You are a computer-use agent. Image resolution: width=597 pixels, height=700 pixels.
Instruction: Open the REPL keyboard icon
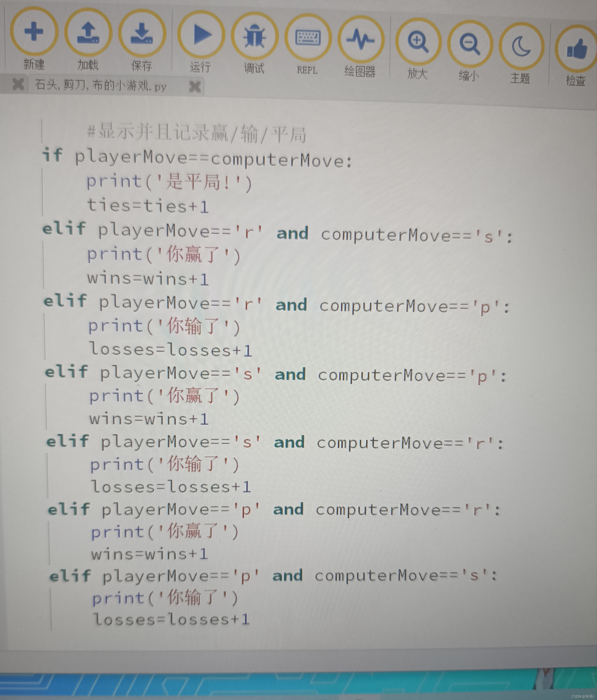pos(308,38)
